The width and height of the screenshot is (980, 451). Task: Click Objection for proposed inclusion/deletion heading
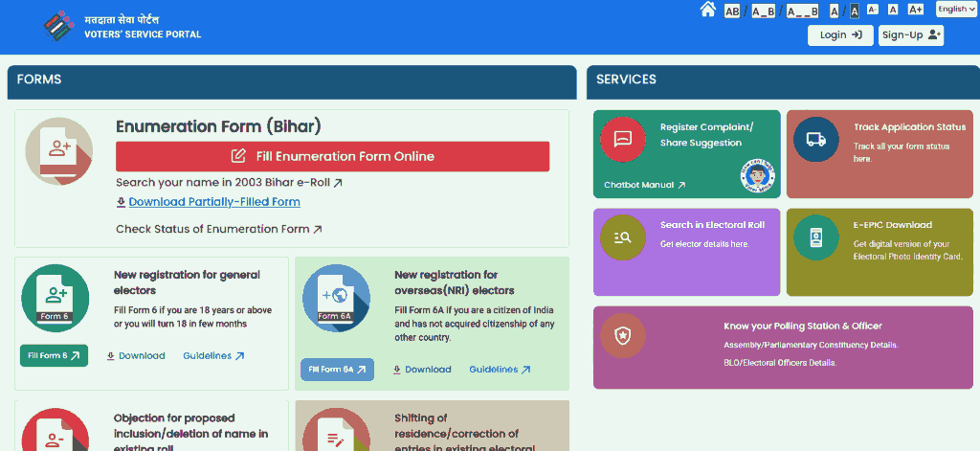point(191,433)
